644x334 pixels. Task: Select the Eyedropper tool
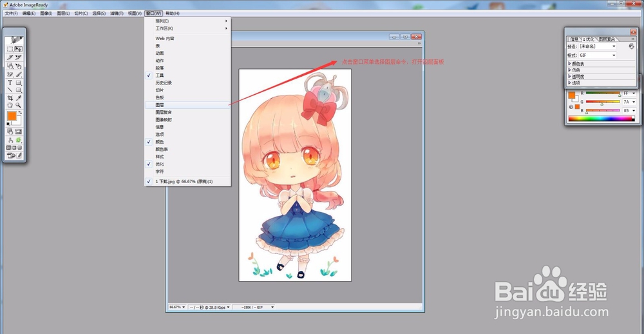(x=19, y=98)
